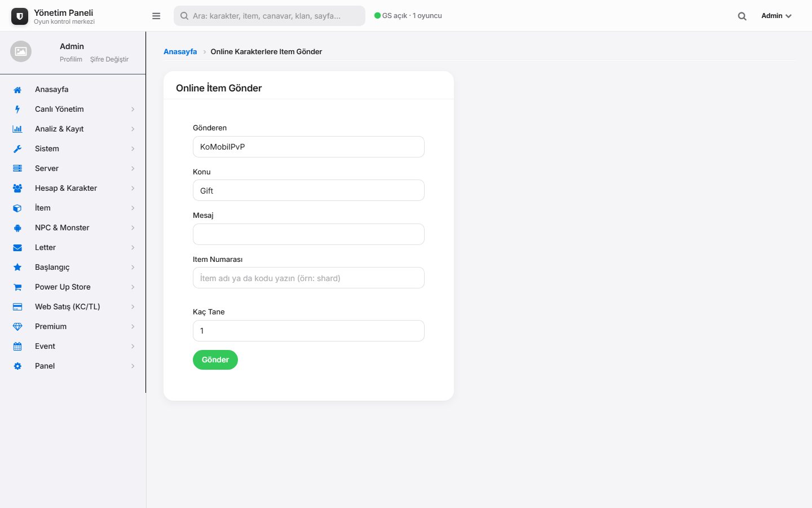812x508 pixels.
Task: Toggle sidebar with hamburger menu icon
Action: [156, 16]
